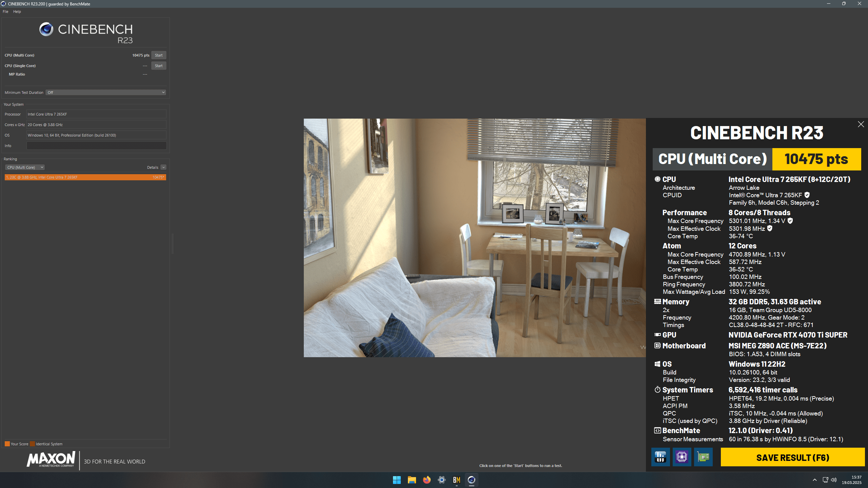
Task: Open Firefox from the taskbar
Action: pyautogui.click(x=427, y=480)
